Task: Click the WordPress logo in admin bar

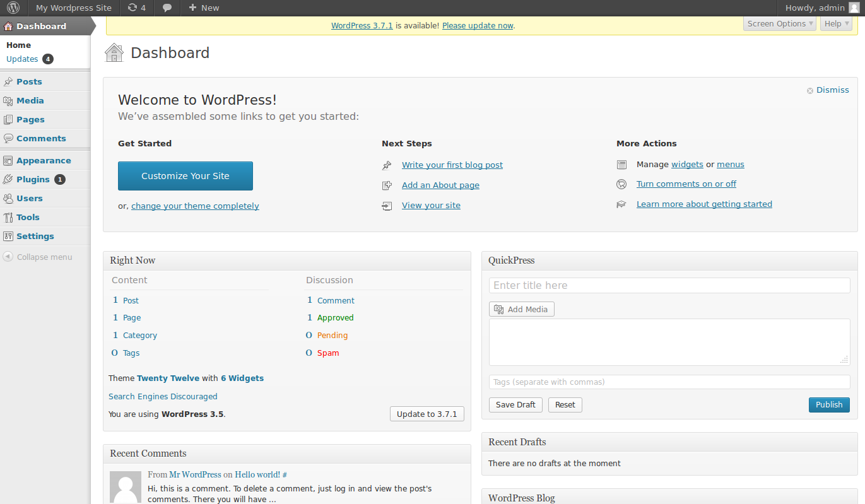Action: (x=13, y=8)
